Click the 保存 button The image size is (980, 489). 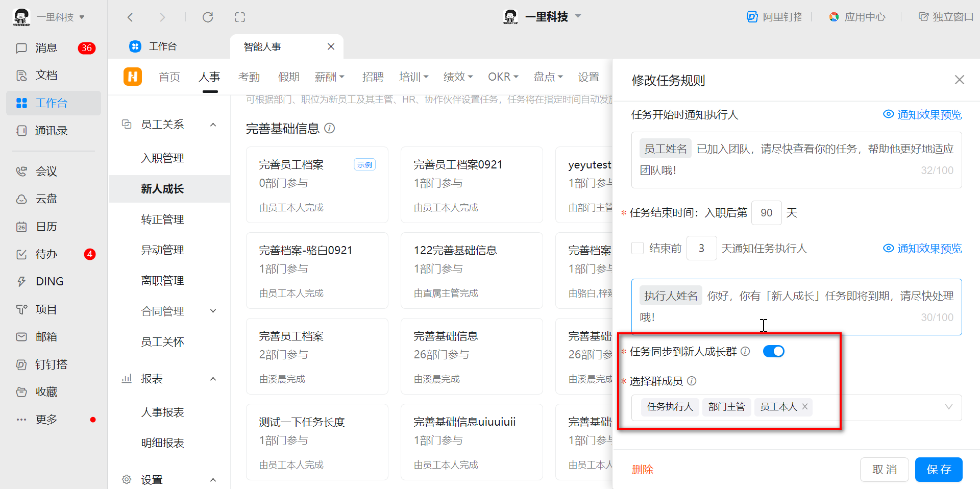click(x=938, y=469)
